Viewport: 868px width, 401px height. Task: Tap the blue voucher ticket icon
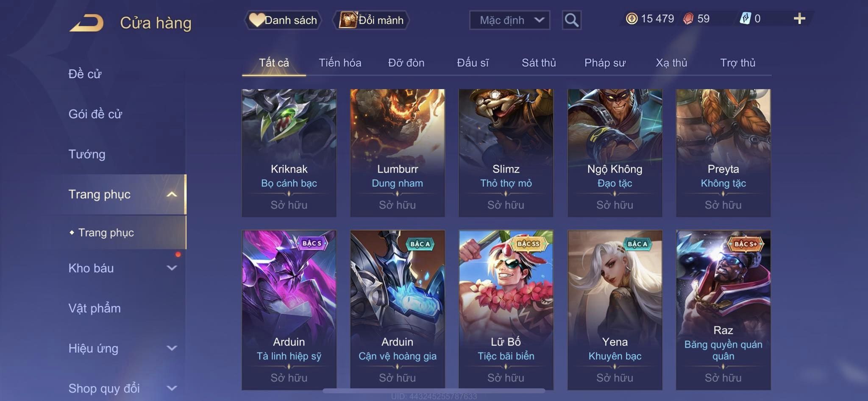click(745, 19)
